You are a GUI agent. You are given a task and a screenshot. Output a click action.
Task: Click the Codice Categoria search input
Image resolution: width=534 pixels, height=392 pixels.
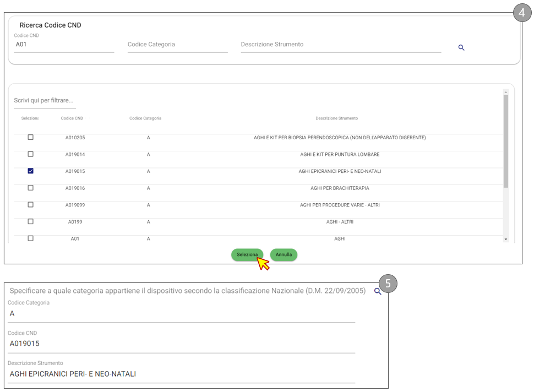tap(177, 45)
